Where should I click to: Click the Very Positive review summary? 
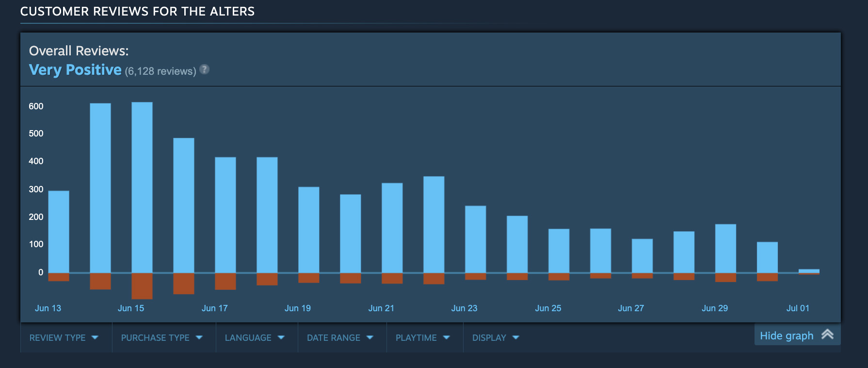(75, 70)
